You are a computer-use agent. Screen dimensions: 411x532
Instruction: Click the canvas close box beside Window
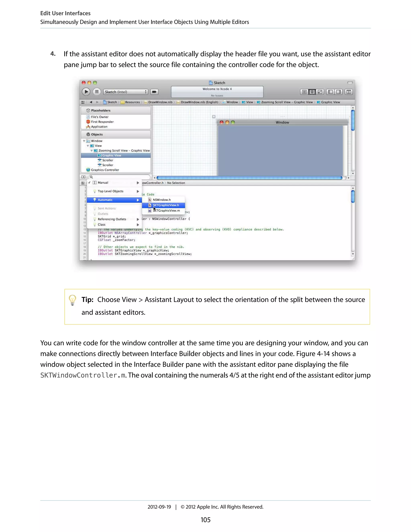[214, 117]
